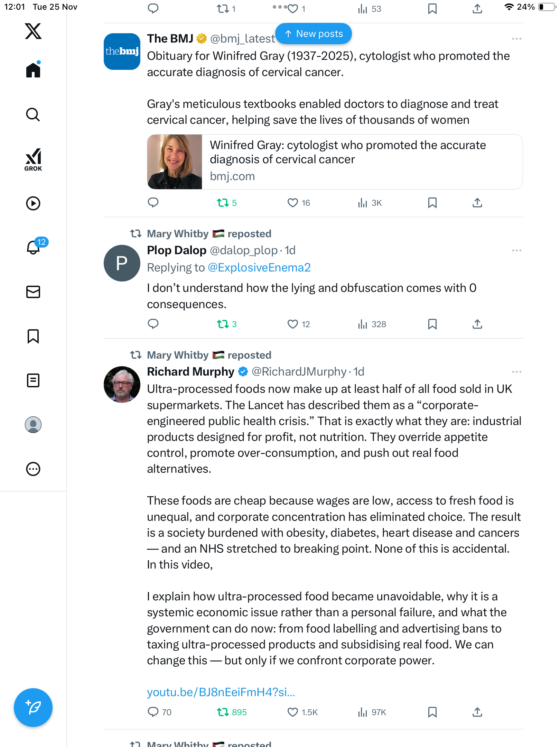Open the Lists icon in sidebar
This screenshot has width=560, height=747.
click(33, 380)
